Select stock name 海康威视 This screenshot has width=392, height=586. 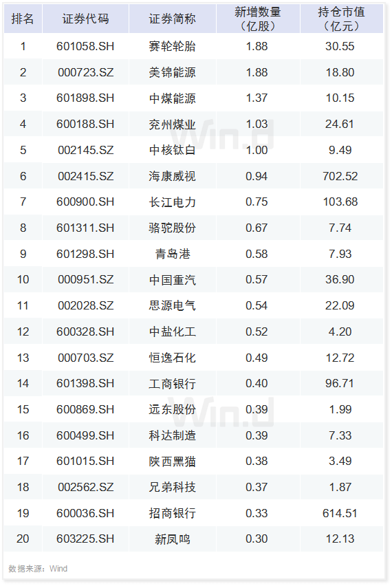(x=172, y=176)
